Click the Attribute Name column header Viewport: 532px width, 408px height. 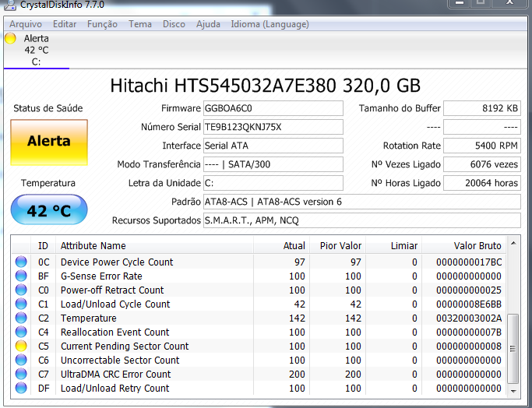coord(155,245)
